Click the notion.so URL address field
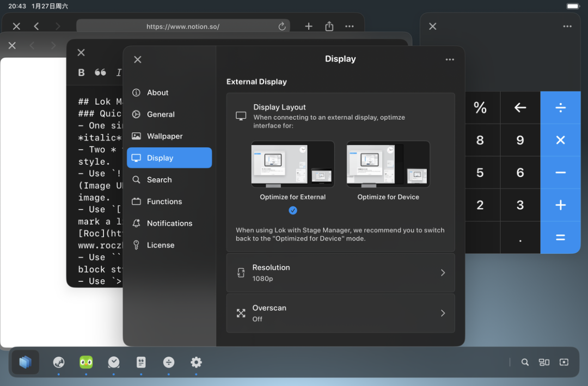 tap(183, 26)
